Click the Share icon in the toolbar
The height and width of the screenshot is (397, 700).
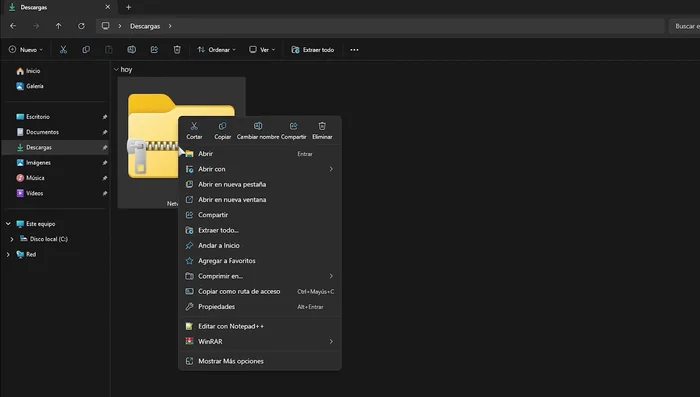point(154,50)
